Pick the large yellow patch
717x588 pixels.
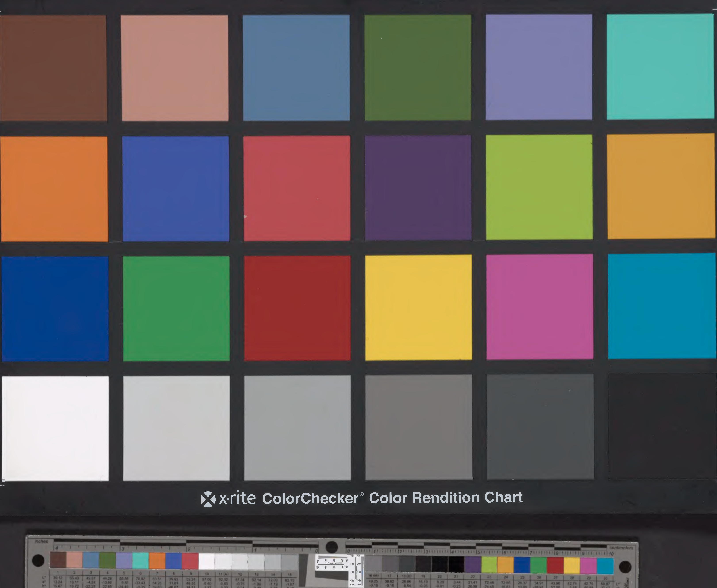[418, 307]
